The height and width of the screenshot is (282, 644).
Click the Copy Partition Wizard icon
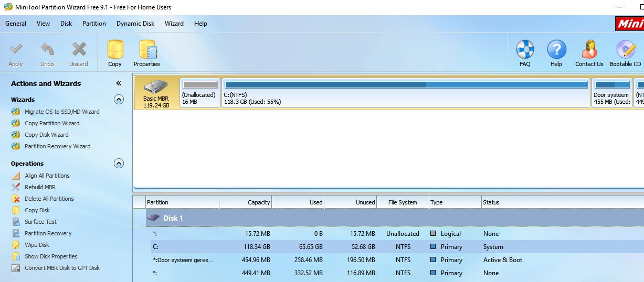click(15, 123)
